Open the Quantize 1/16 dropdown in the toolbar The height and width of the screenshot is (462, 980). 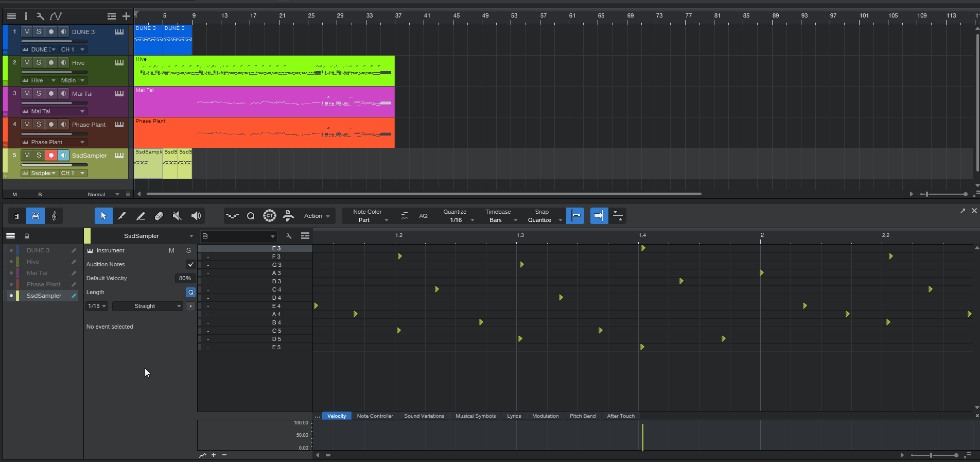pos(457,216)
